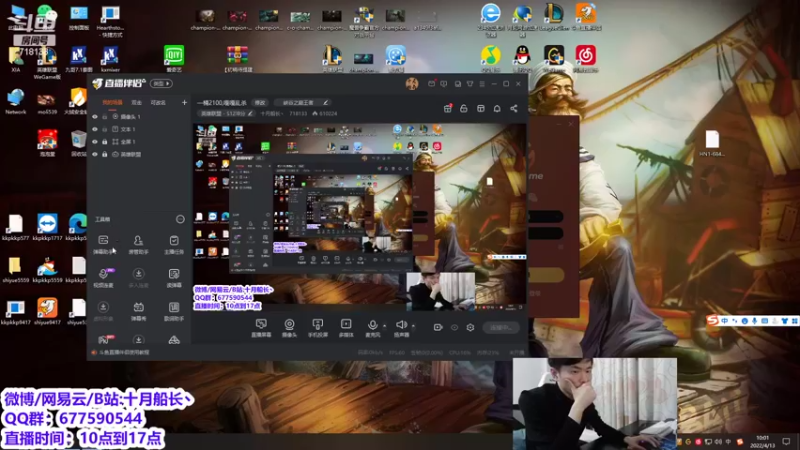
Task: Collapse the 工具箱 toolbox panel
Action: click(x=180, y=219)
